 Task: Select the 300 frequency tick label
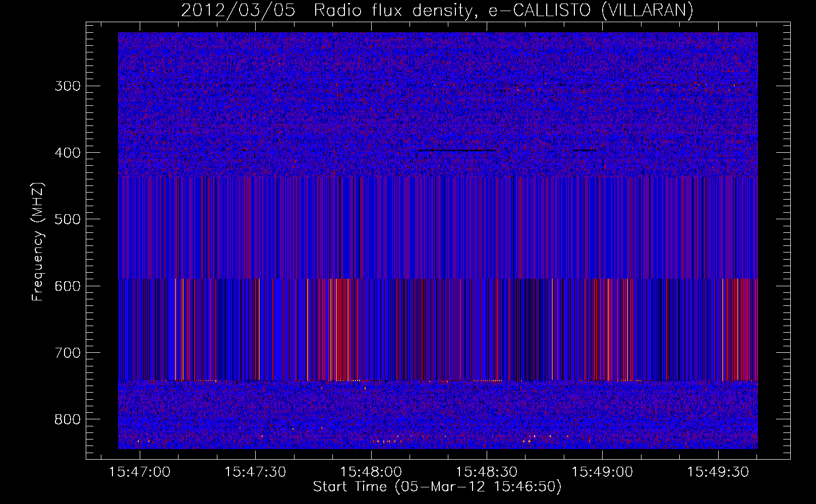(68, 86)
